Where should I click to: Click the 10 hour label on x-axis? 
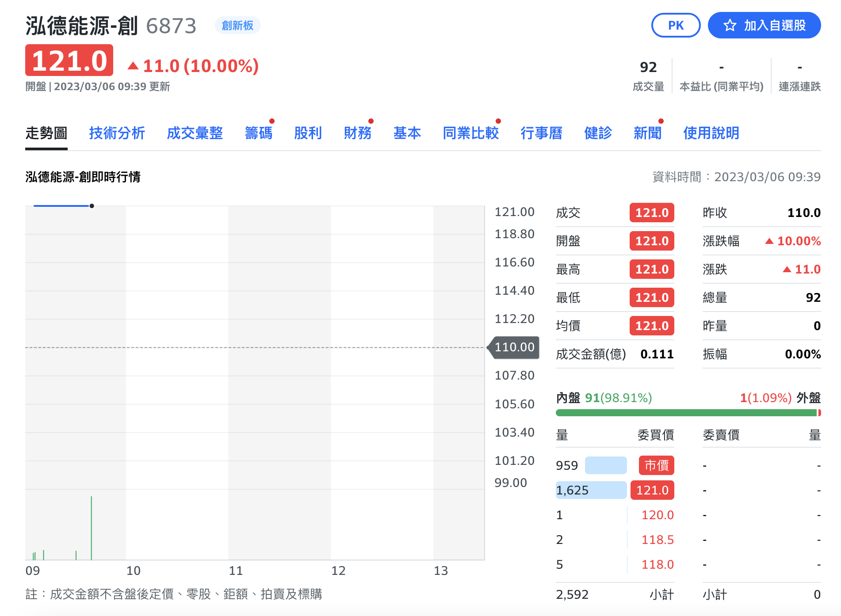(133, 570)
